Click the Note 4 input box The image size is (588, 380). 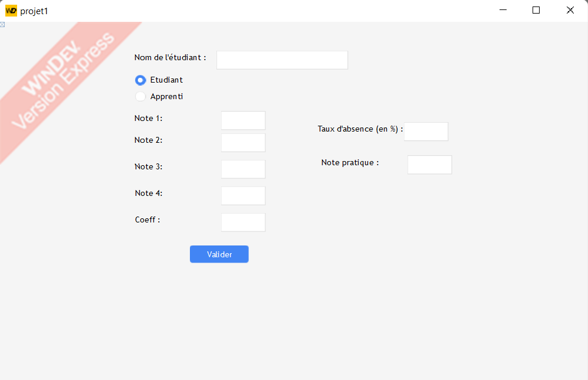click(243, 195)
